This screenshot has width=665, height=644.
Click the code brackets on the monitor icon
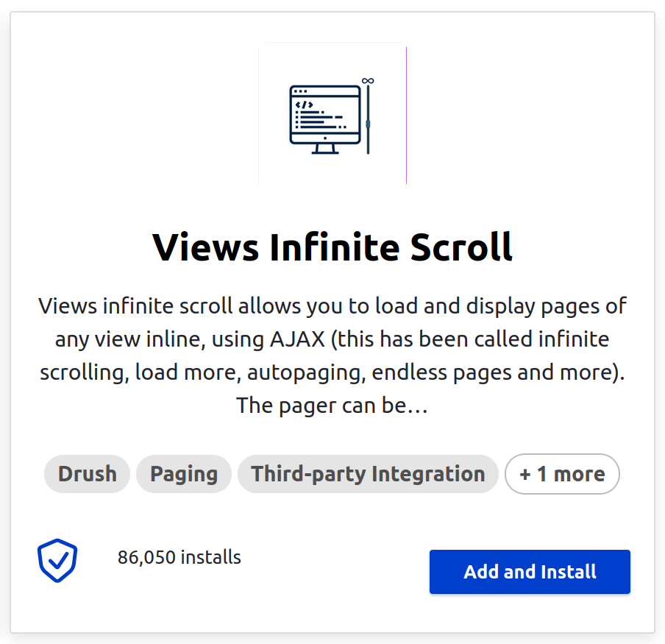point(304,105)
